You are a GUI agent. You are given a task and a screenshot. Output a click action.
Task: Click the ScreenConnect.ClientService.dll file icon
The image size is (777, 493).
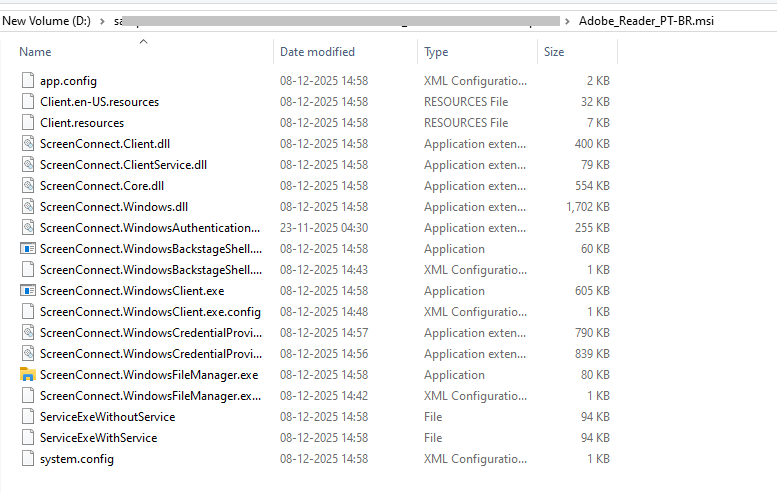28,164
